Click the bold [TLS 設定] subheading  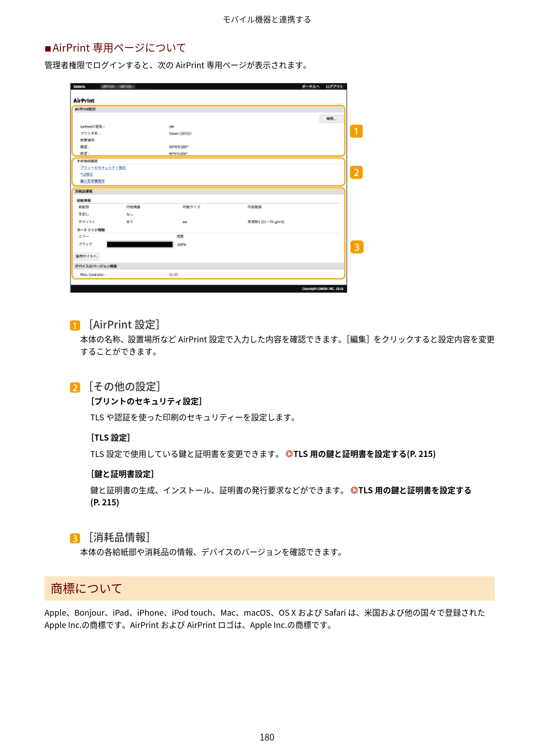click(x=111, y=438)
